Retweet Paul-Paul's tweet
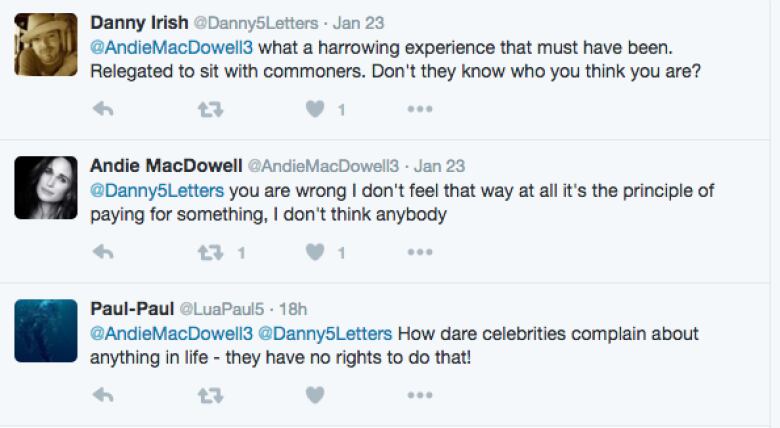Viewport: 780px width, 428px height. click(x=210, y=396)
